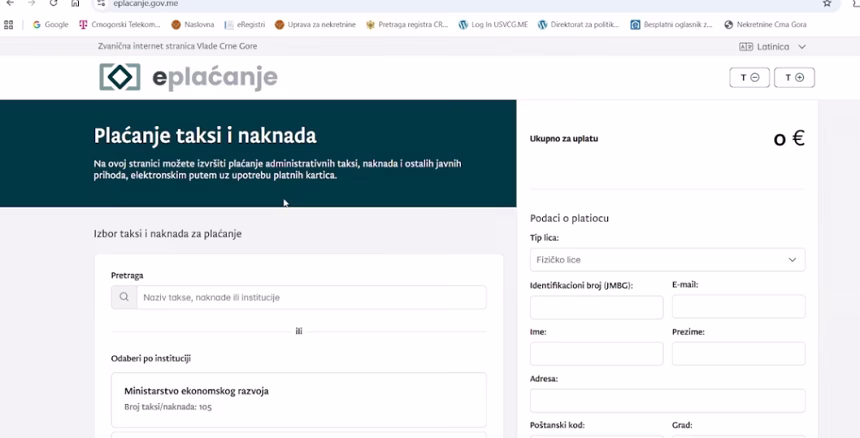Increase text size with T plus button

point(794,77)
